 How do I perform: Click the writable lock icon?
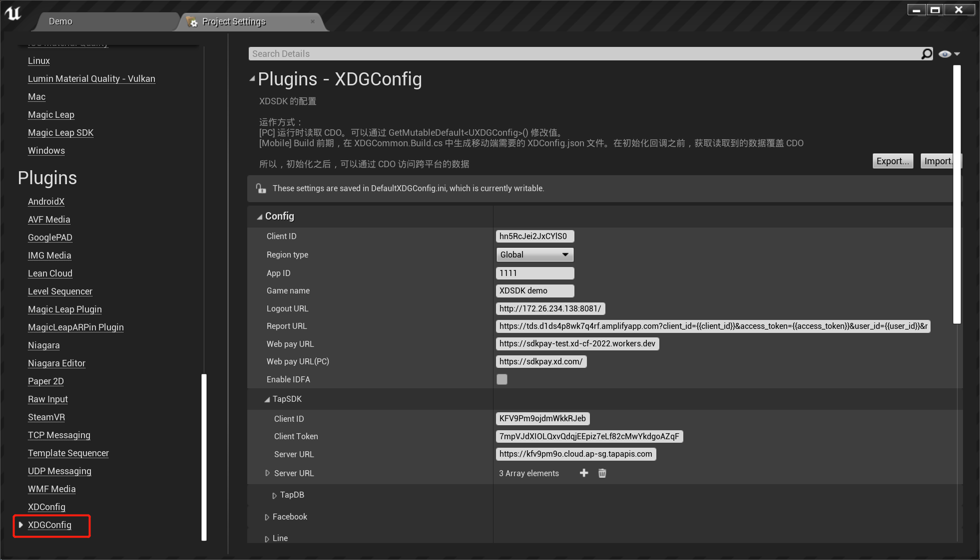(261, 188)
